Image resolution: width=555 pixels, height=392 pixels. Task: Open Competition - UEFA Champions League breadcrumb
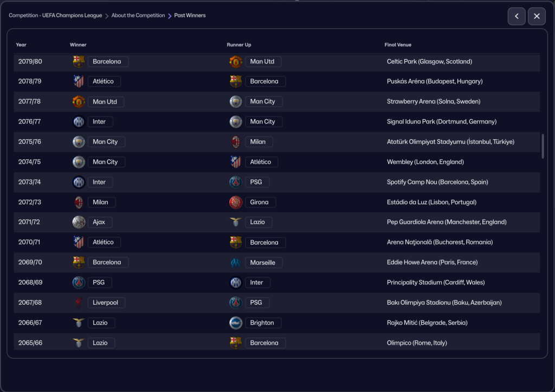coord(55,16)
